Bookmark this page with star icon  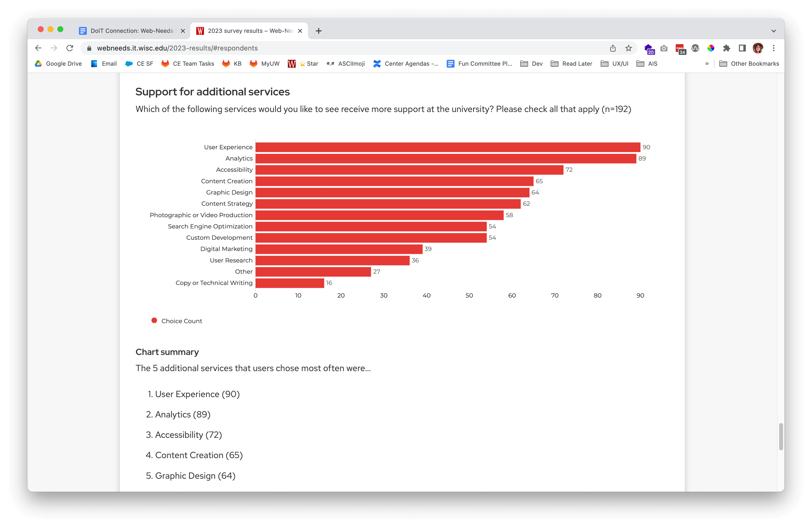click(628, 48)
